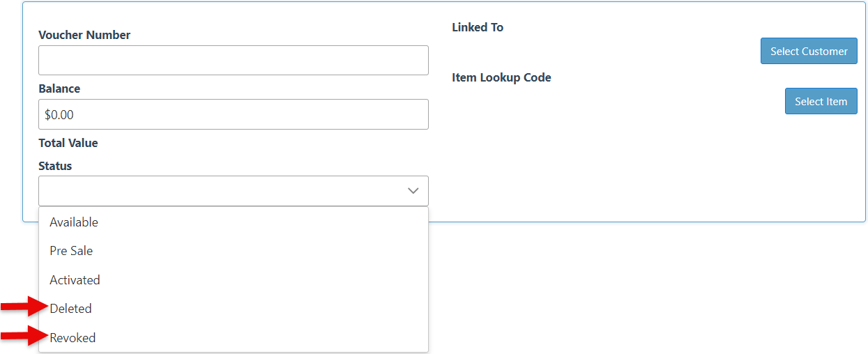Click the Balance field showing $0.00
868x354 pixels.
coord(233,114)
